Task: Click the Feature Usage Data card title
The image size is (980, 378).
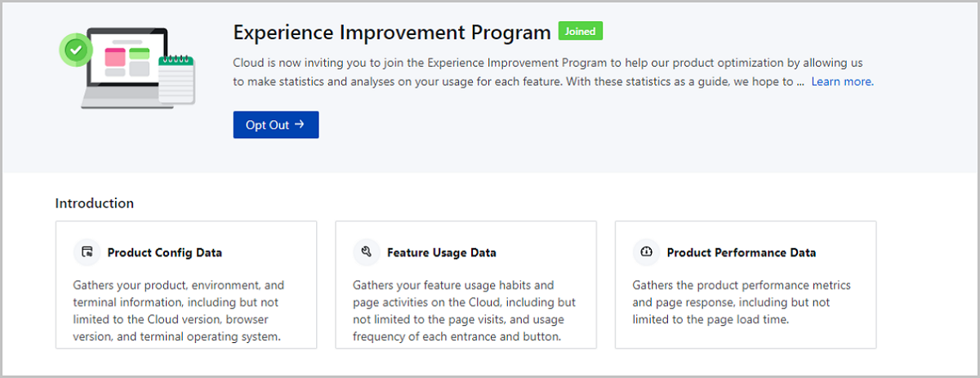Action: [x=441, y=253]
